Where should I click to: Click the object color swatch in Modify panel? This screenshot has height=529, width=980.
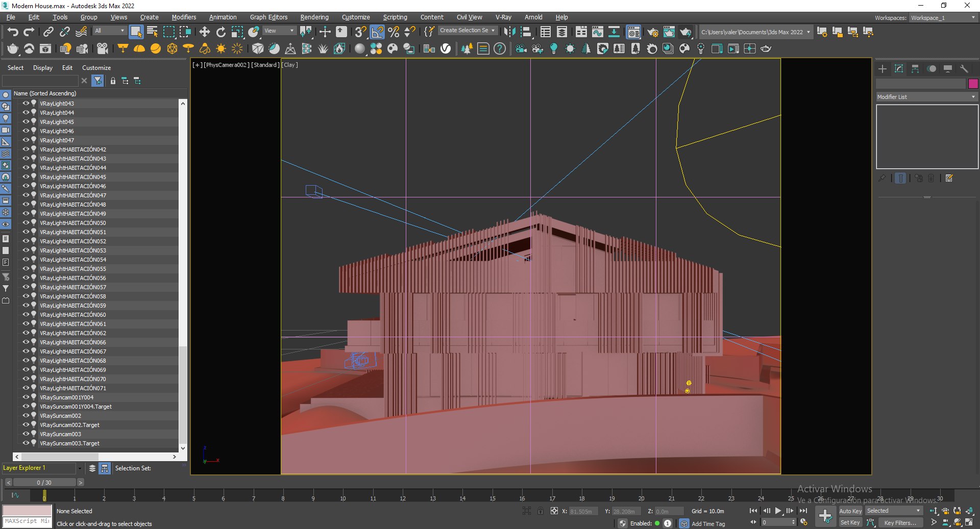click(x=973, y=84)
